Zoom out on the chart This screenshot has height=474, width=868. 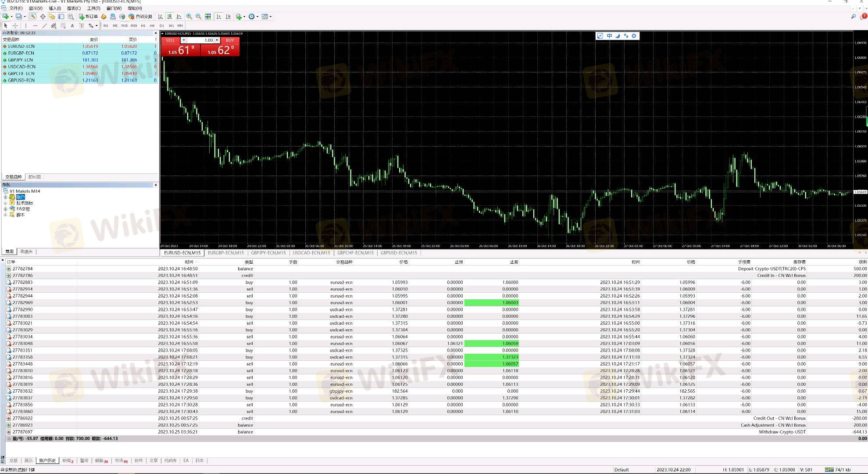[198, 17]
